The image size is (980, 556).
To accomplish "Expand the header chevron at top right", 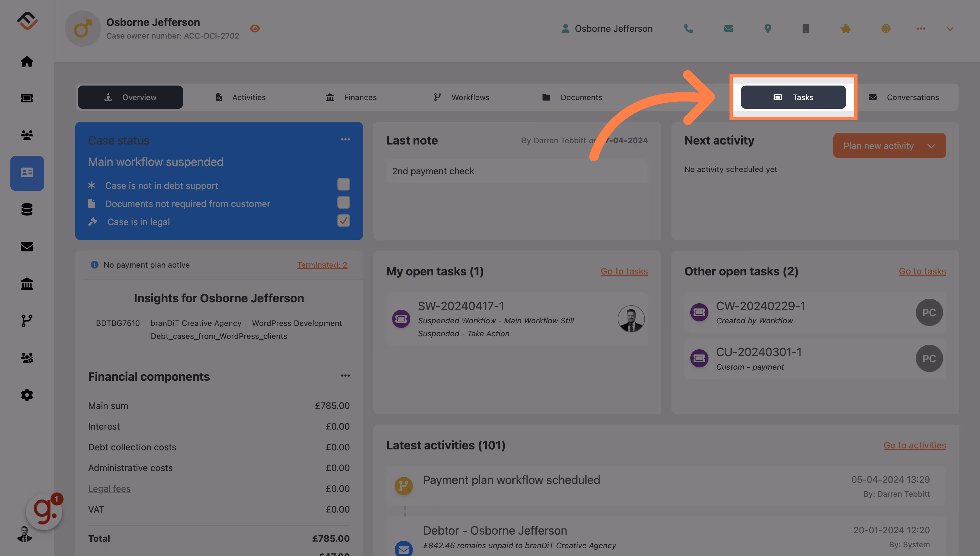I will 950,29.
